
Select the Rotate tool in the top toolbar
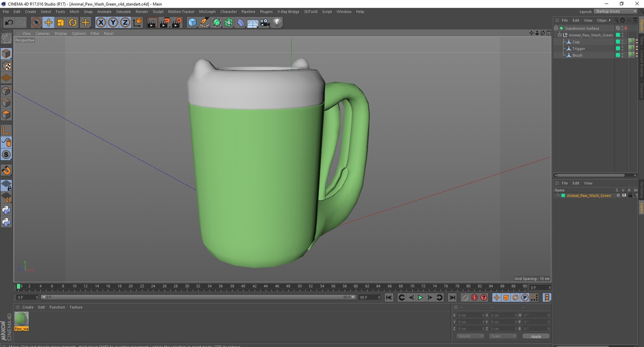click(x=72, y=22)
